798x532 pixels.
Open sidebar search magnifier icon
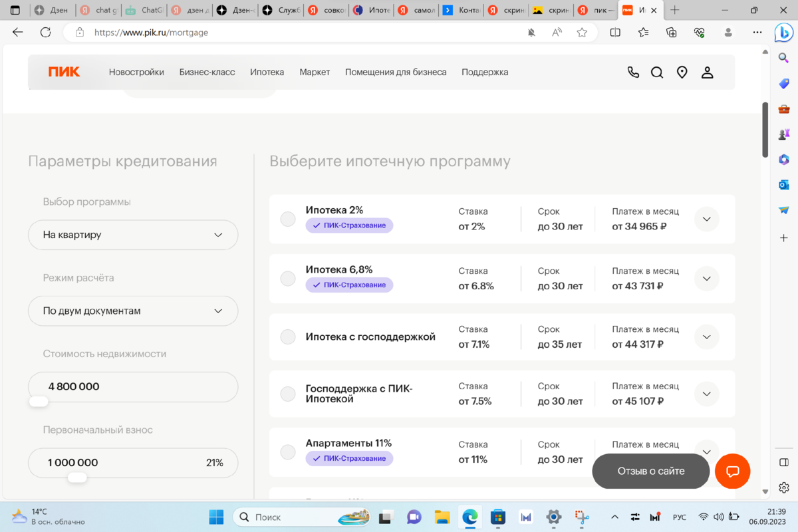[x=784, y=58]
